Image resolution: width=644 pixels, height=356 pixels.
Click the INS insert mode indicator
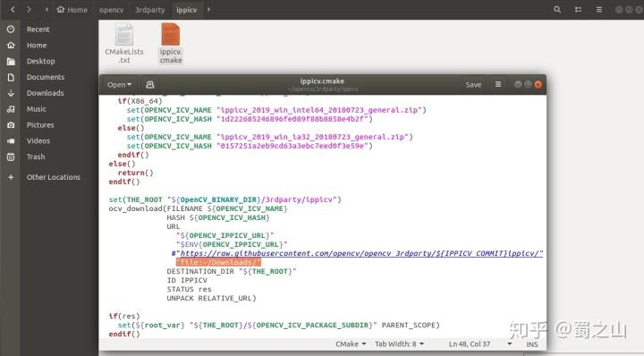[x=532, y=344]
